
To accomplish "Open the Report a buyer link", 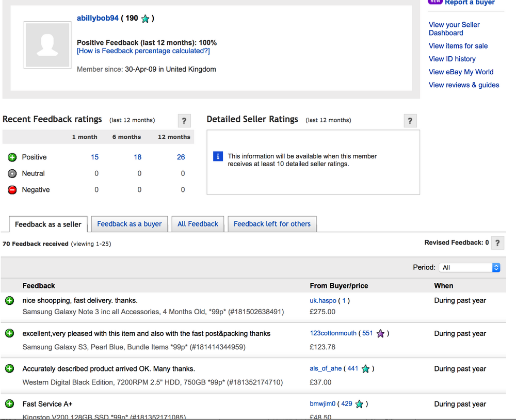I will 470,3.
